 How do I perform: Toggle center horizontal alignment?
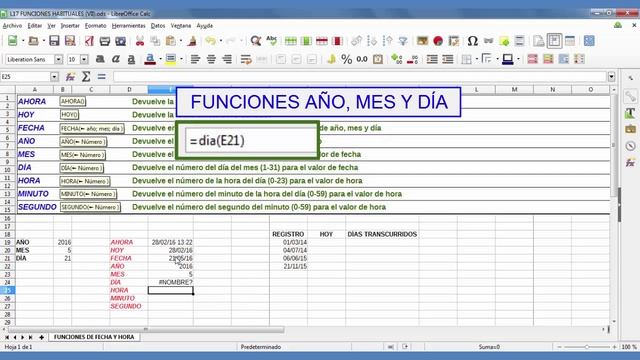coord(211,60)
